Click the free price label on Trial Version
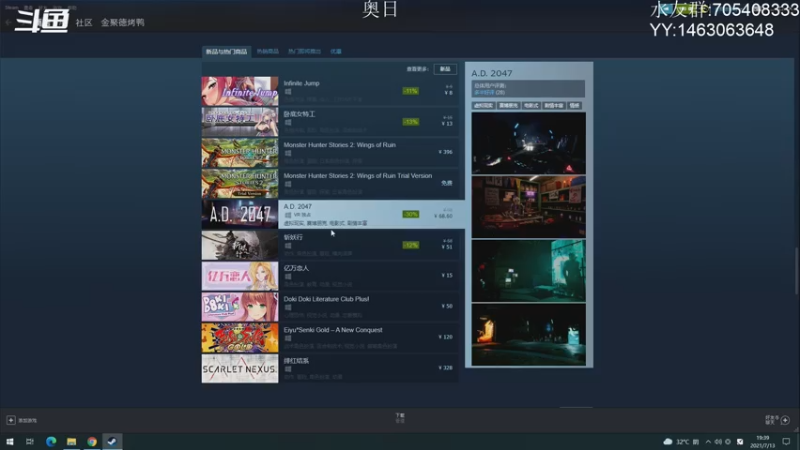800x450 pixels. tap(446, 183)
